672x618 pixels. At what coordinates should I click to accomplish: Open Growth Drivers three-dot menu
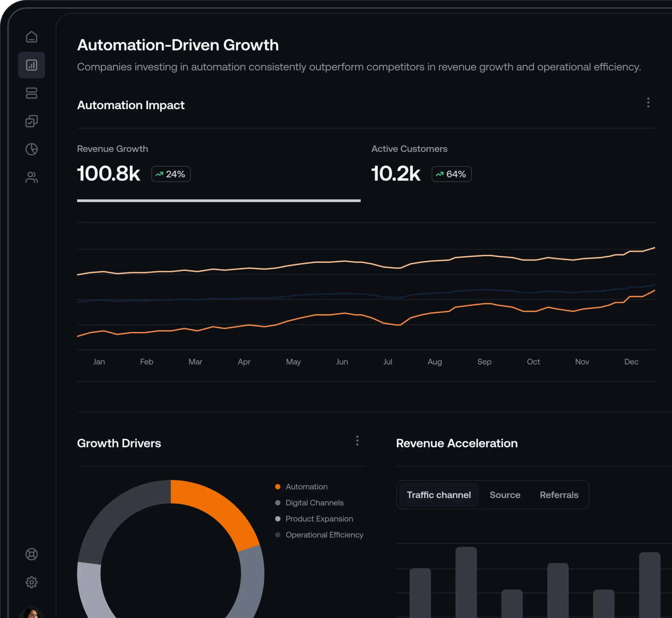357,441
